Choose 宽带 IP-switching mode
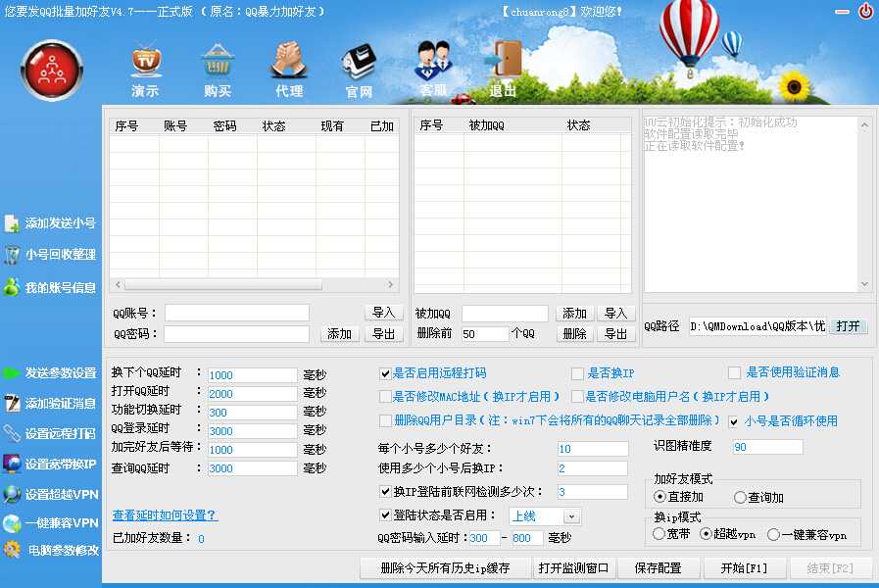Viewport: 879px width, 588px height. coord(659,533)
